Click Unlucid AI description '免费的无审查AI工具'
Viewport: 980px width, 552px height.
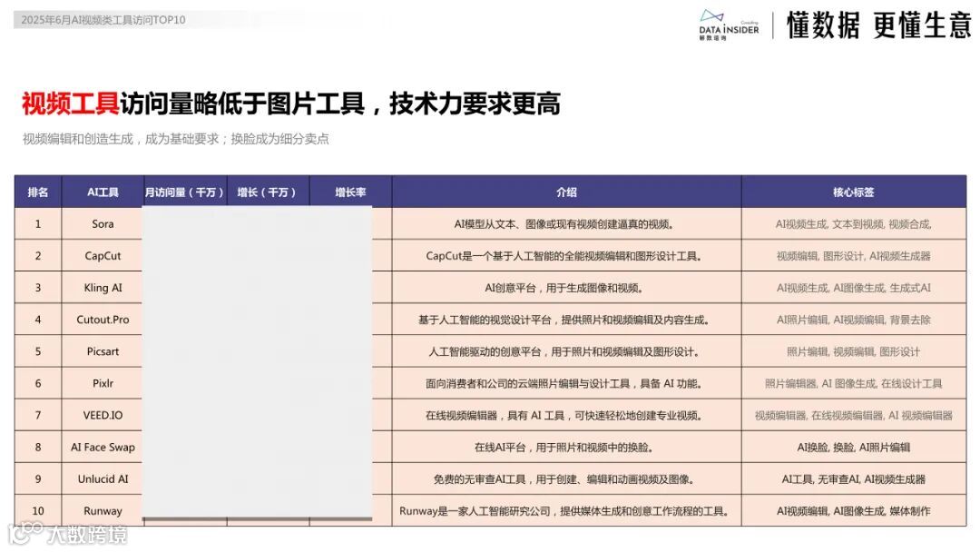(x=565, y=478)
